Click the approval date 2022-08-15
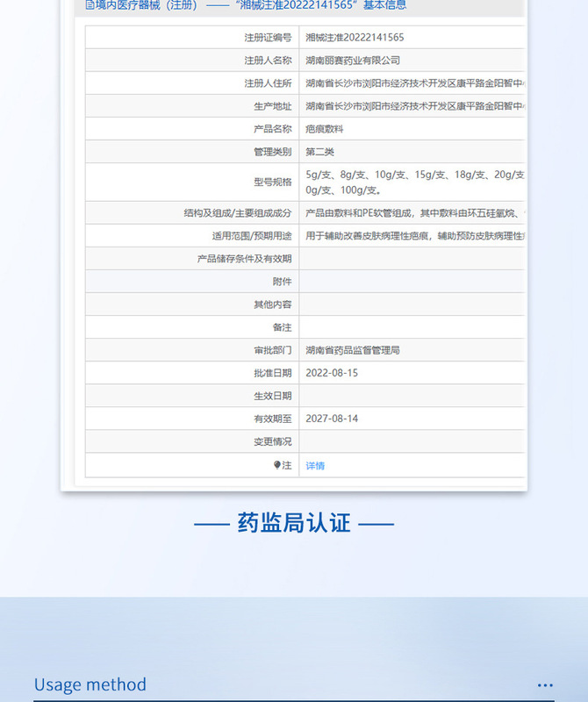 pos(332,373)
